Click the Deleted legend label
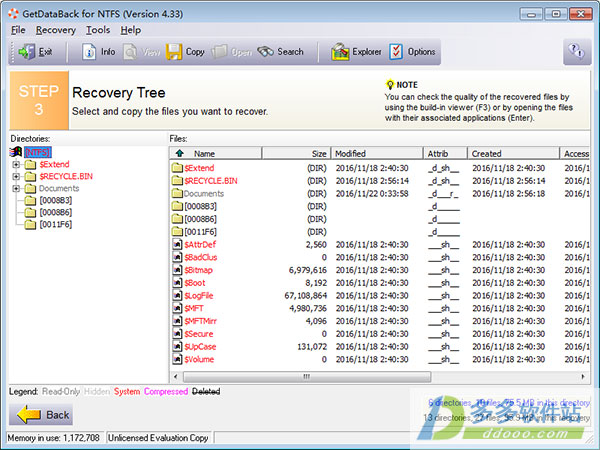This screenshot has height=450, width=600. [206, 391]
